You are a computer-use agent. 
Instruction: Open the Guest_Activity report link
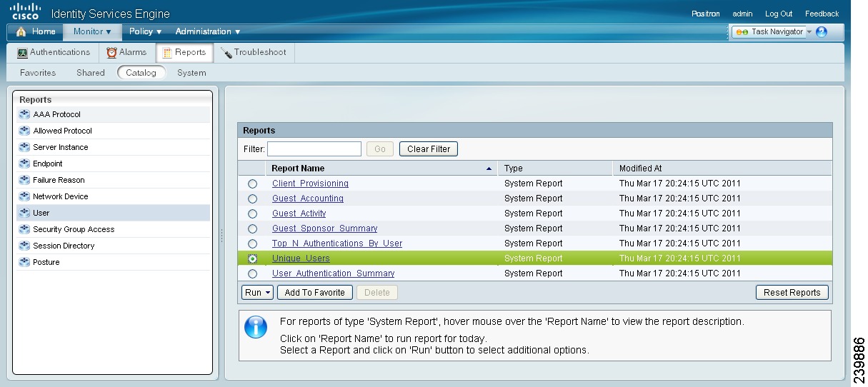tap(299, 213)
